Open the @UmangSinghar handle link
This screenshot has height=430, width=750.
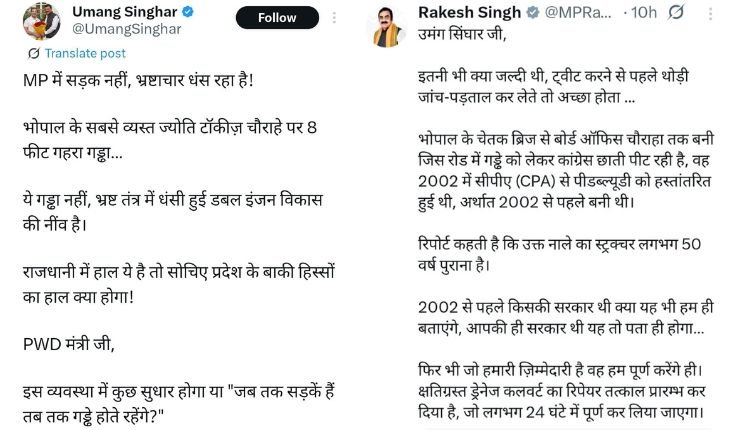pyautogui.click(x=127, y=29)
